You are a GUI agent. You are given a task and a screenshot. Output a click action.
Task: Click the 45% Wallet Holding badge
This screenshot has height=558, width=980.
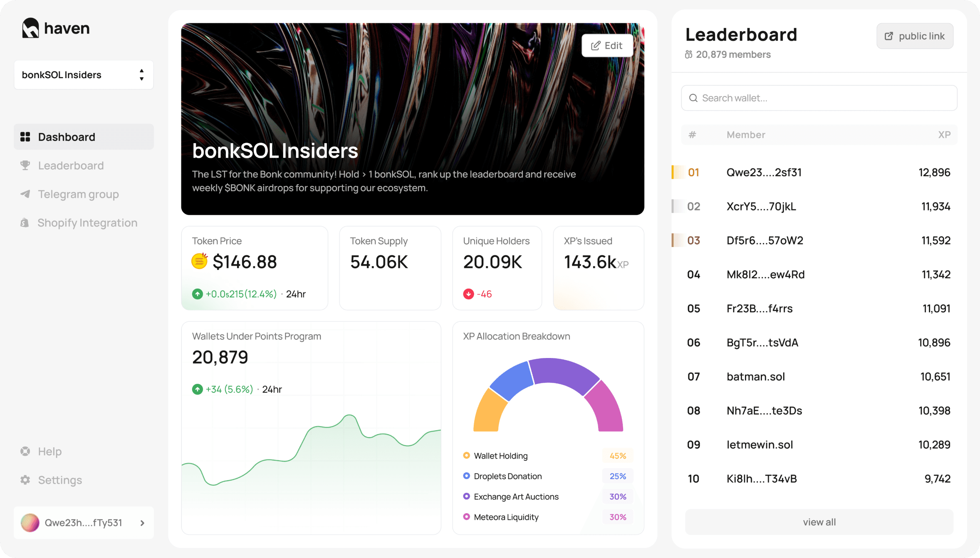click(x=618, y=456)
